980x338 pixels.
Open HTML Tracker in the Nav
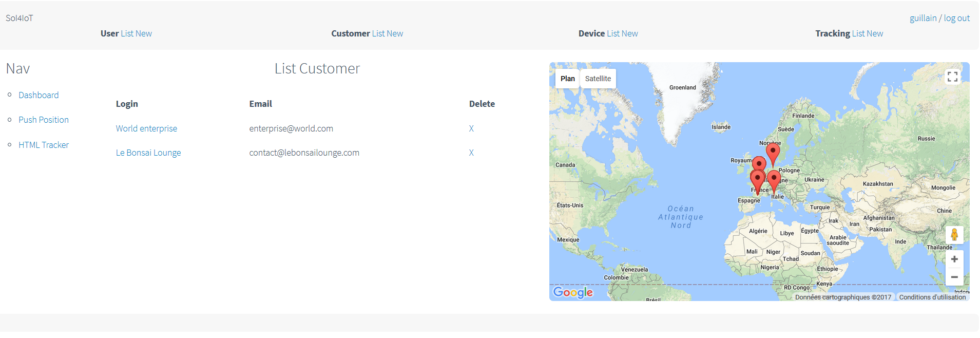click(x=44, y=145)
